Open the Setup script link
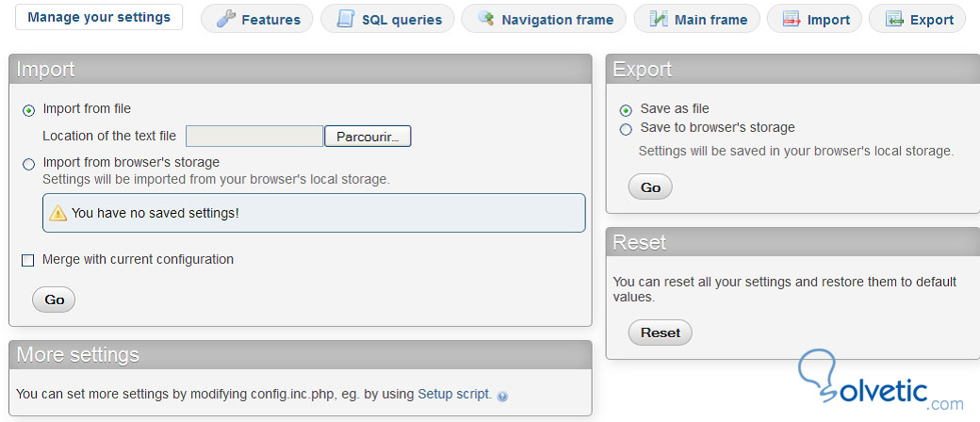Screen dimensions: 980x422 tap(454, 394)
